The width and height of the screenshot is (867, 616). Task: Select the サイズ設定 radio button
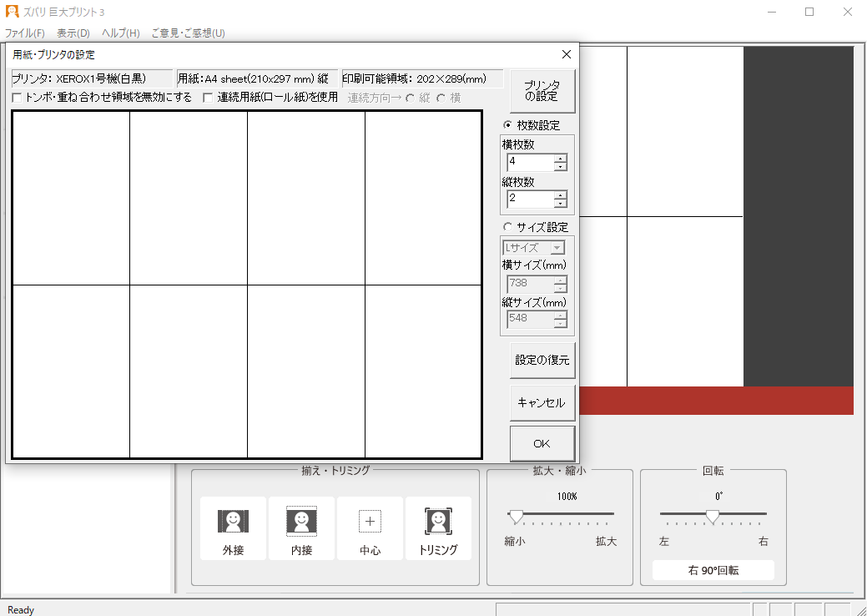[x=508, y=226]
